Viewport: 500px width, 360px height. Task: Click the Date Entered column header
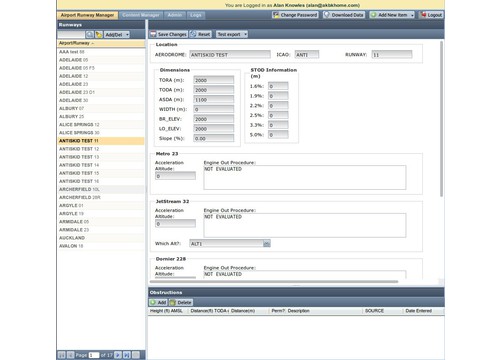pos(423,311)
